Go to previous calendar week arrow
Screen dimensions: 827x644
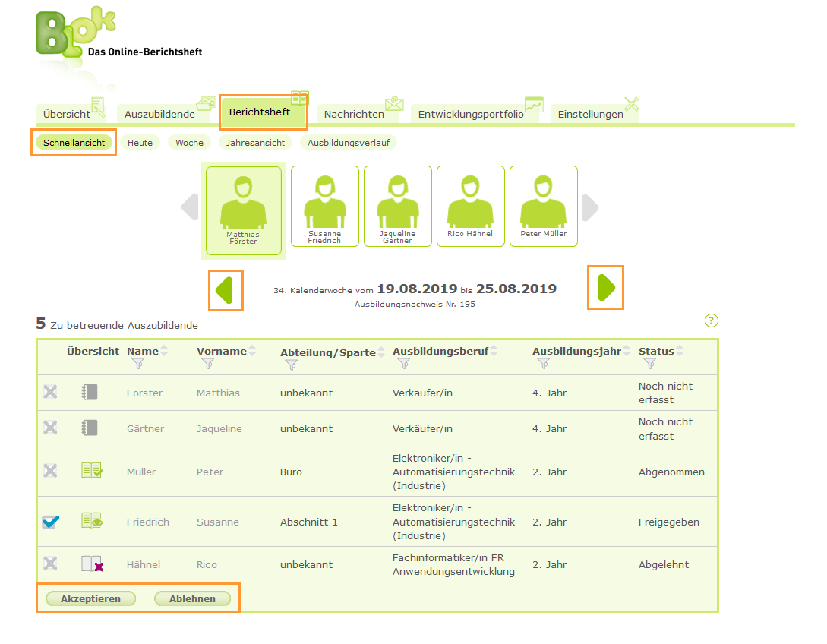(225, 289)
